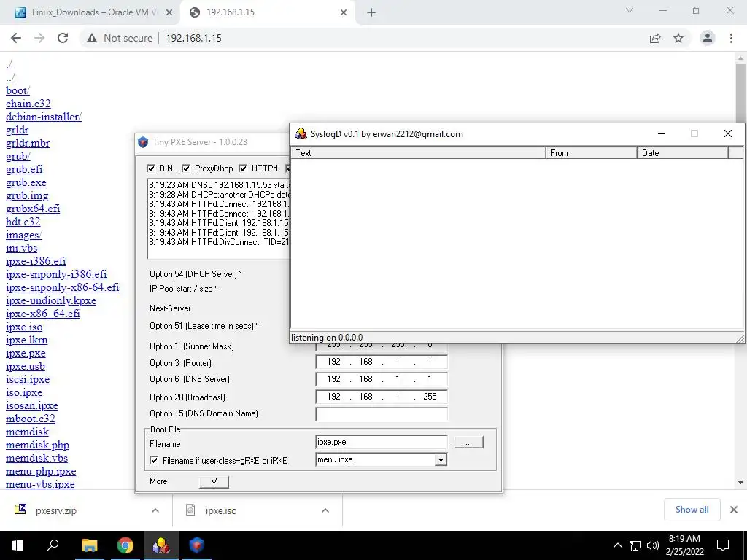Open the downloaded pxesrv.zip file
This screenshot has width=747, height=560.
point(55,510)
